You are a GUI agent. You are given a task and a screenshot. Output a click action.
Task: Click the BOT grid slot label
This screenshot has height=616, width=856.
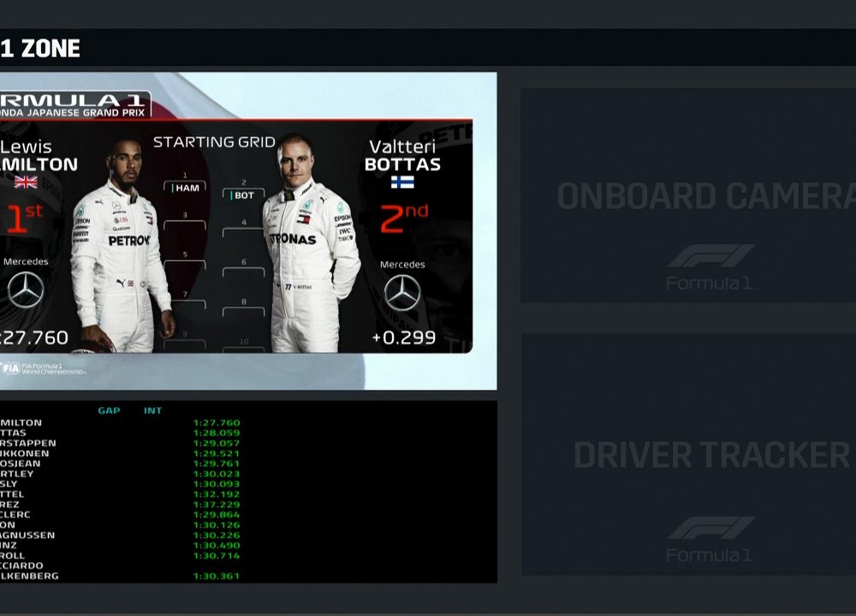point(243,195)
